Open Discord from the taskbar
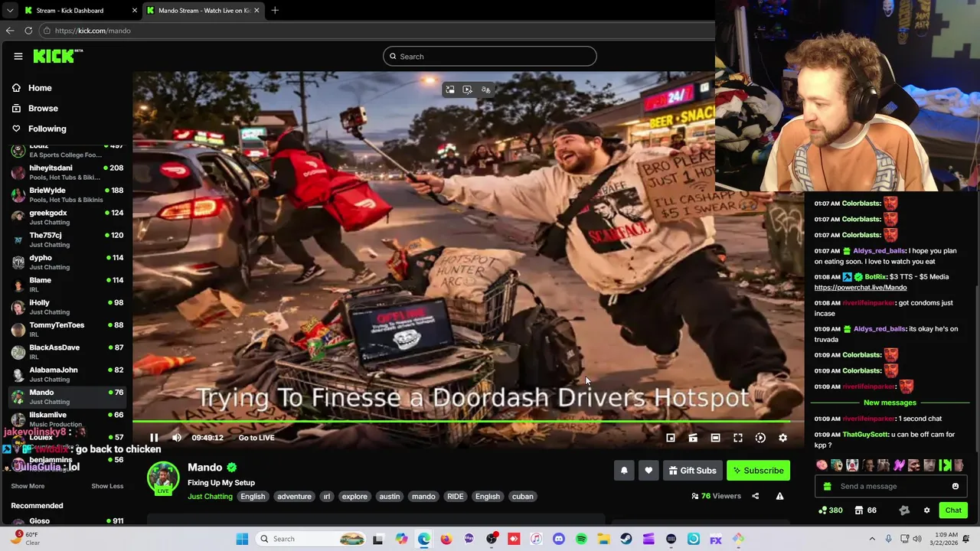This screenshot has width=980, height=551. point(559,539)
